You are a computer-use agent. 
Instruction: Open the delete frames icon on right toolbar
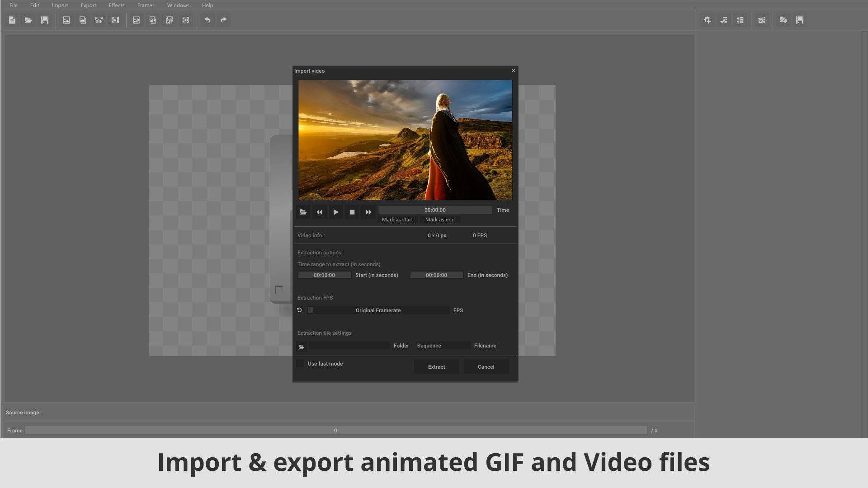pyautogui.click(x=762, y=20)
